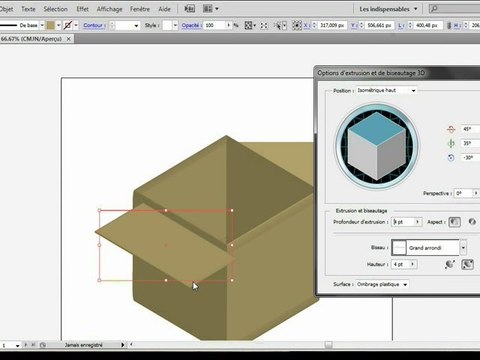Open the Biseau bevel shape dropdown arrow
Image resolution: width=480 pixels, height=360 pixels.
[x=463, y=248]
